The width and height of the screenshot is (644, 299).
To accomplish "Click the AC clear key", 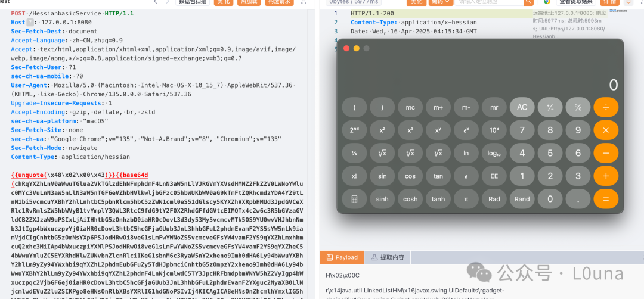I will pos(522,107).
